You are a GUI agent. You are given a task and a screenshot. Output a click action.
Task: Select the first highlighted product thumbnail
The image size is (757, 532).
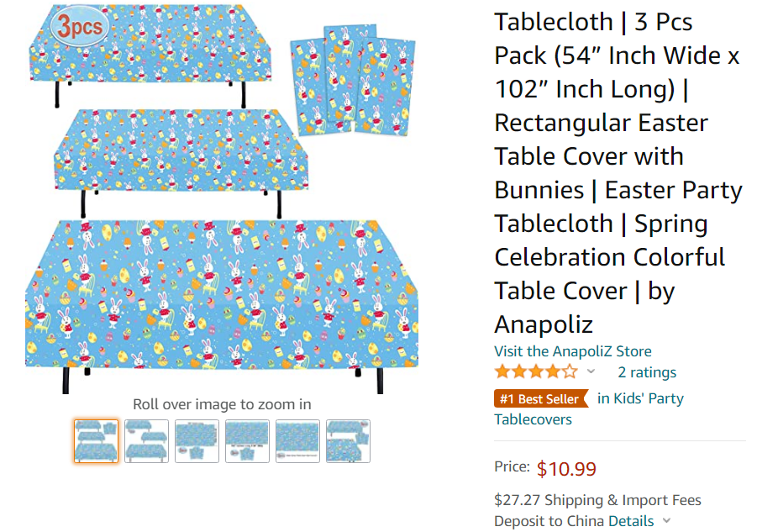[x=96, y=441]
